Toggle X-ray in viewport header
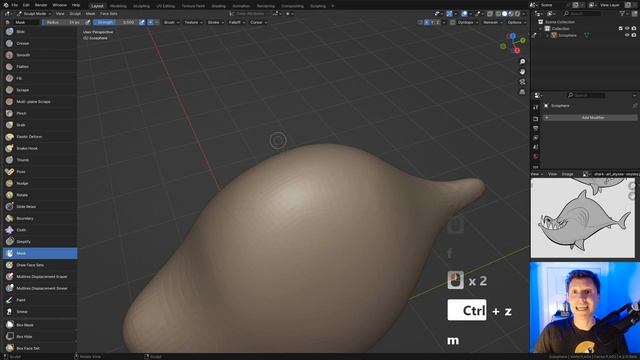Image resolution: width=640 pixels, height=360 pixels. [x=490, y=13]
